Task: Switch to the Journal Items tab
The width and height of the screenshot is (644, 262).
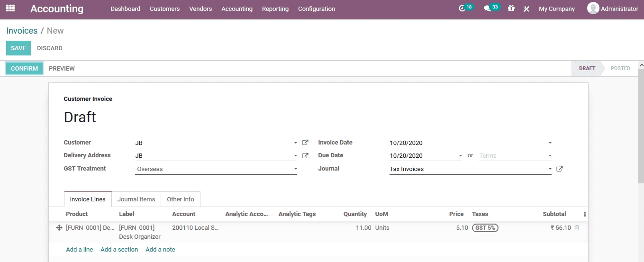Action: click(136, 199)
